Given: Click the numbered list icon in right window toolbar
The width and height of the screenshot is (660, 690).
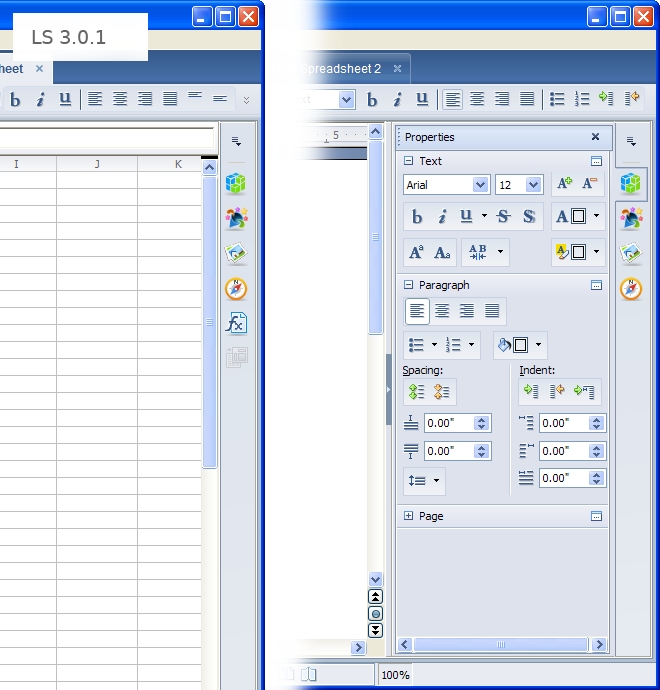Looking at the screenshot, I should pos(582,99).
